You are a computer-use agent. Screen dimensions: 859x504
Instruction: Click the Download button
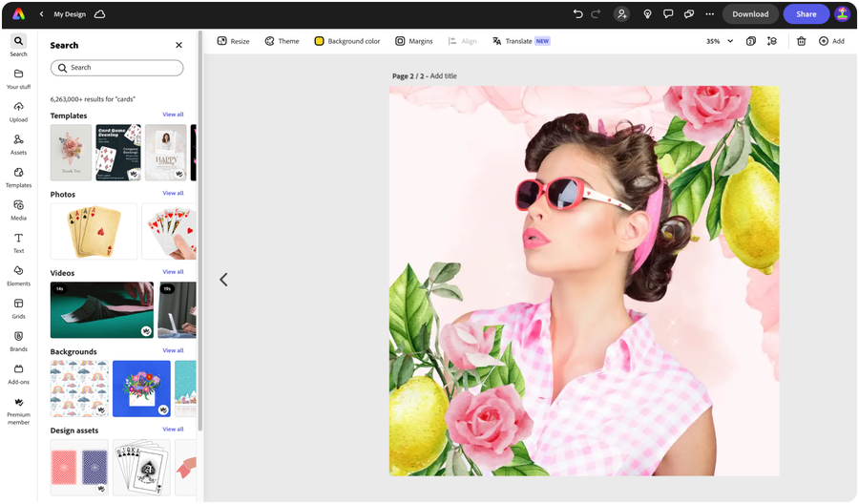pos(750,14)
